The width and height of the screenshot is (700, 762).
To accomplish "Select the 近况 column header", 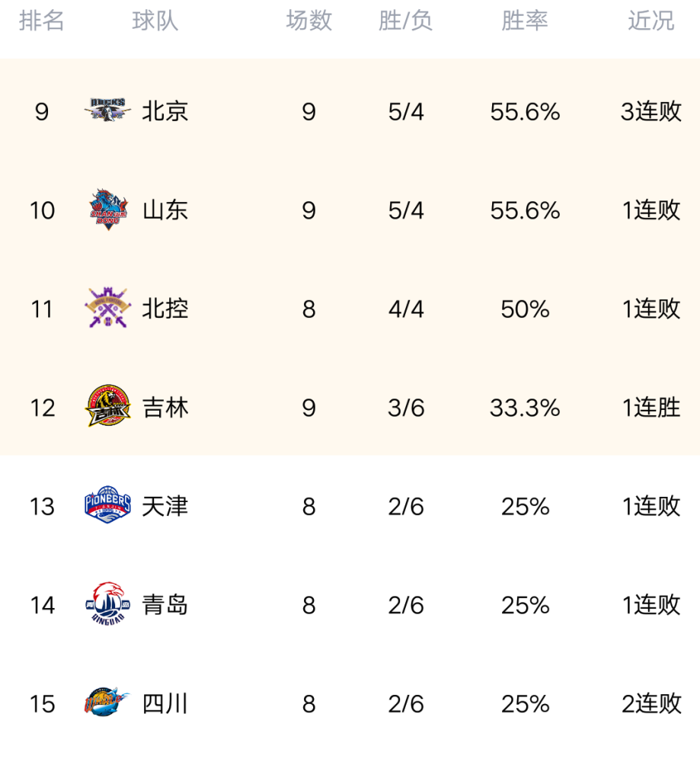I will coord(651,21).
